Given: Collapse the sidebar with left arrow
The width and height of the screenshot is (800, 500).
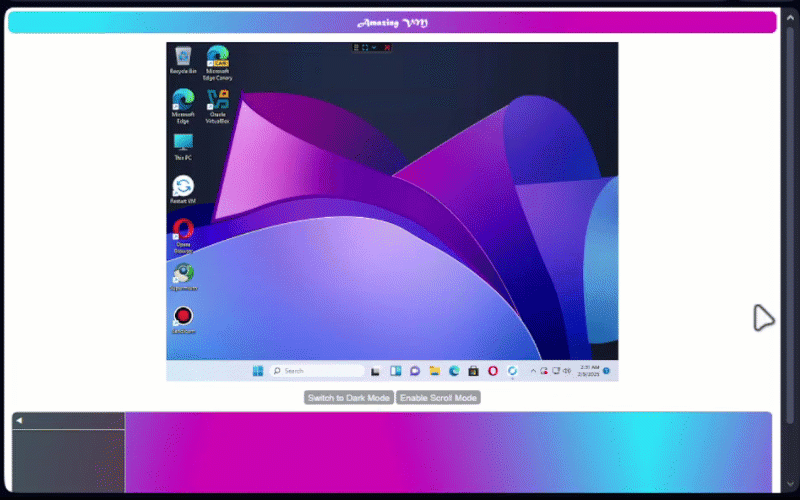Looking at the screenshot, I should (x=19, y=421).
